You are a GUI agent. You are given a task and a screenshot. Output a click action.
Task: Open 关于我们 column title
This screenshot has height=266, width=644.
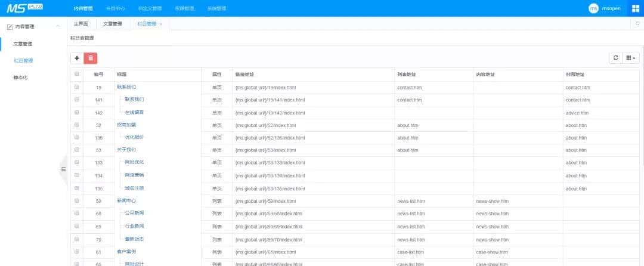[x=126, y=150]
